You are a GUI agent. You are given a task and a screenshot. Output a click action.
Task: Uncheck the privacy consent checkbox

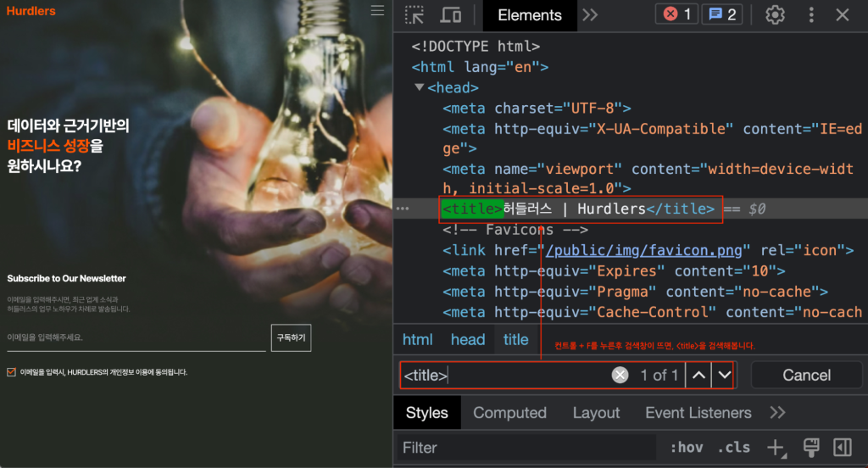click(11, 372)
